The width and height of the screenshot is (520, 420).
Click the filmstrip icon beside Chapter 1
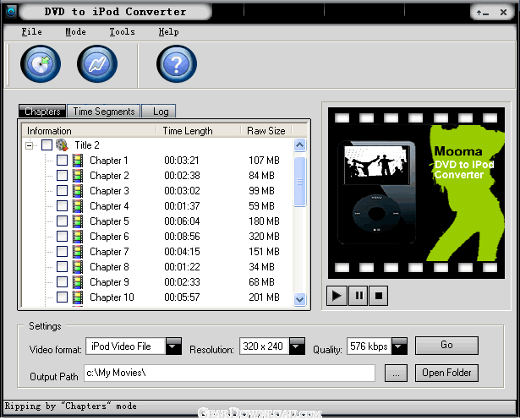pos(78,161)
